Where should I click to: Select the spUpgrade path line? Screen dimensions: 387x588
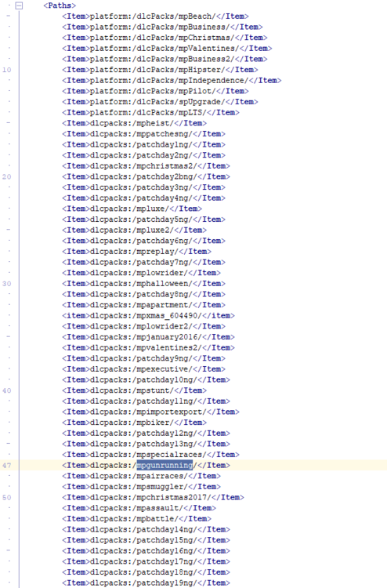[x=160, y=102]
